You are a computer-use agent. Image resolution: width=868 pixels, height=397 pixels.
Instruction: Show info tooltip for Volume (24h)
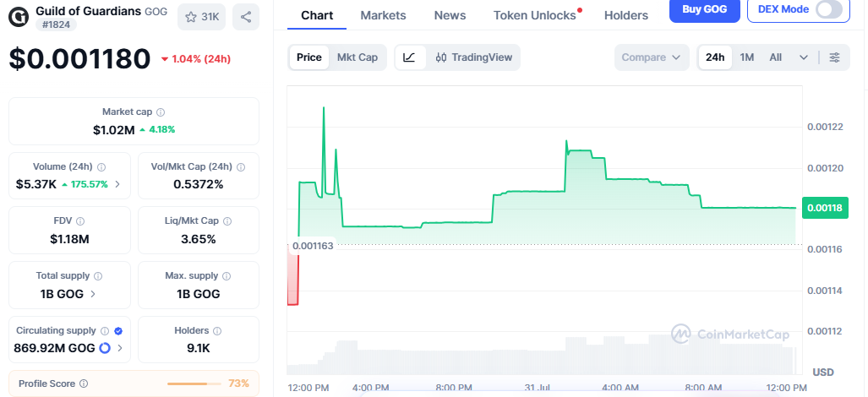point(101,167)
